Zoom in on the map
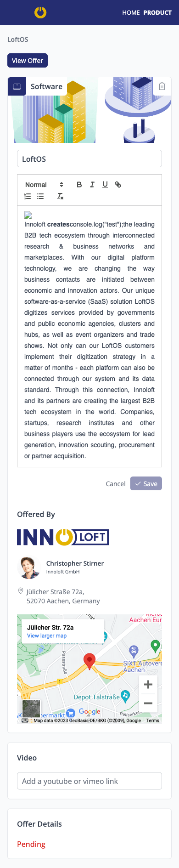This screenshot has width=179, height=868. (x=148, y=685)
